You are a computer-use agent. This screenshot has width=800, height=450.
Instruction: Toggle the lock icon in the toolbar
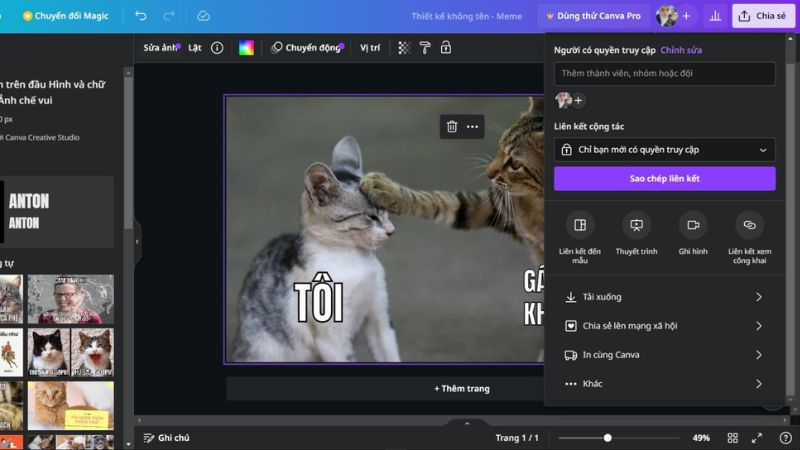446,47
